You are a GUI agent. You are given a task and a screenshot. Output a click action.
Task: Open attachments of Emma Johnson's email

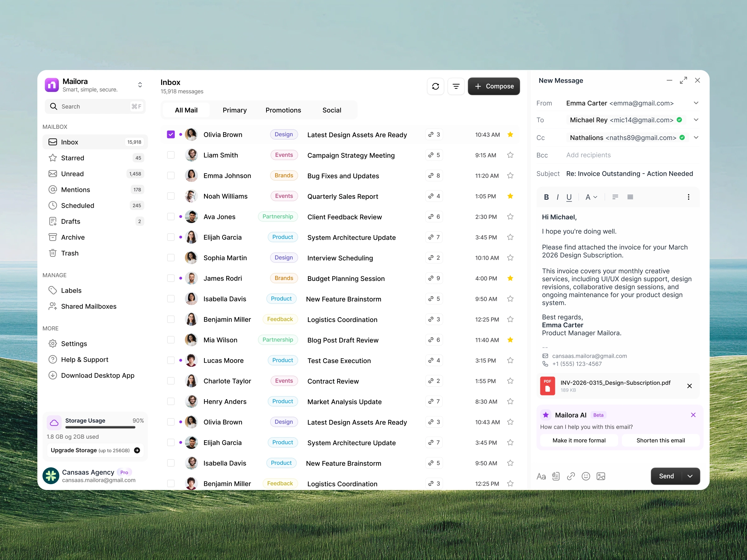point(434,175)
